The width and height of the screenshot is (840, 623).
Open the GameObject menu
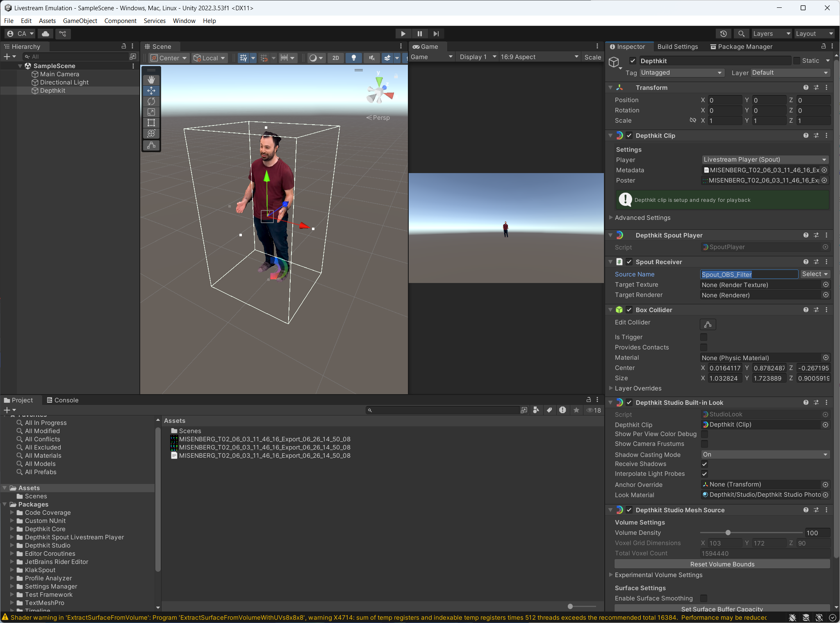click(80, 21)
